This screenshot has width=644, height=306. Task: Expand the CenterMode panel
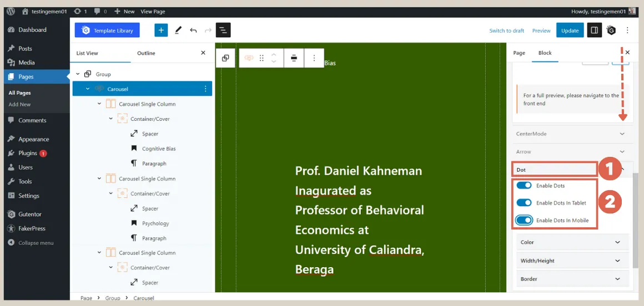(x=571, y=134)
